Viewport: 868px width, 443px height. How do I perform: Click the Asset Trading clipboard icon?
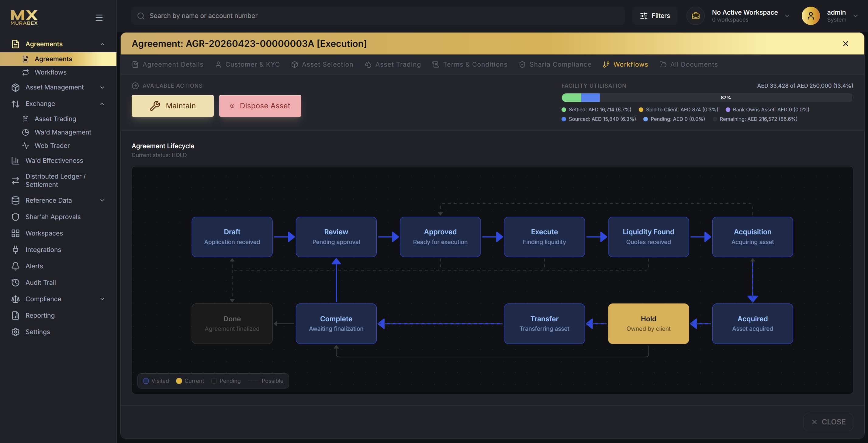coord(26,119)
